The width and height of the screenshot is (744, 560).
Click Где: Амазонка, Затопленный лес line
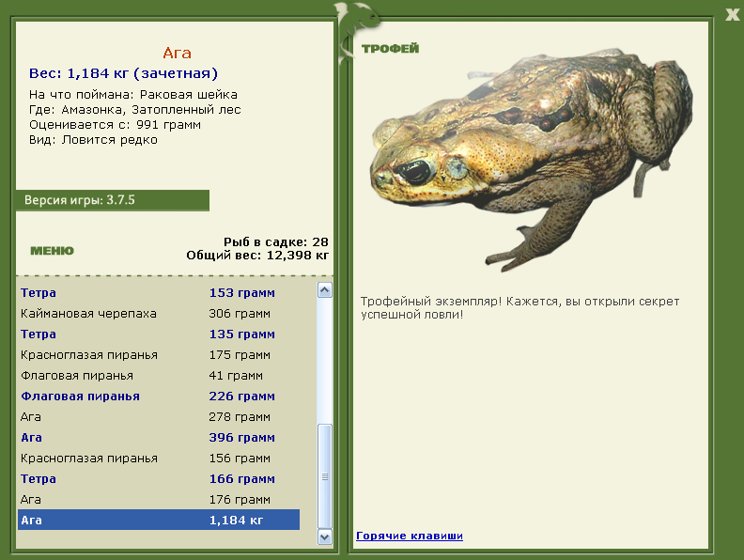click(135, 110)
